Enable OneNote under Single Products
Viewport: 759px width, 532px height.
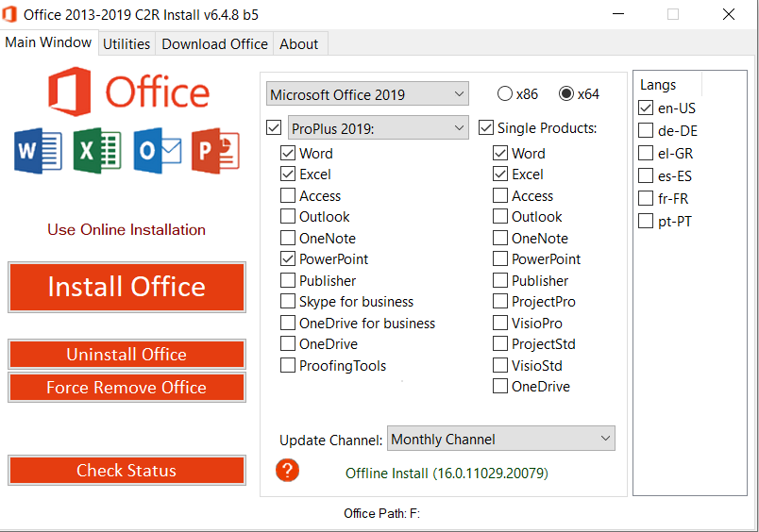coord(500,238)
